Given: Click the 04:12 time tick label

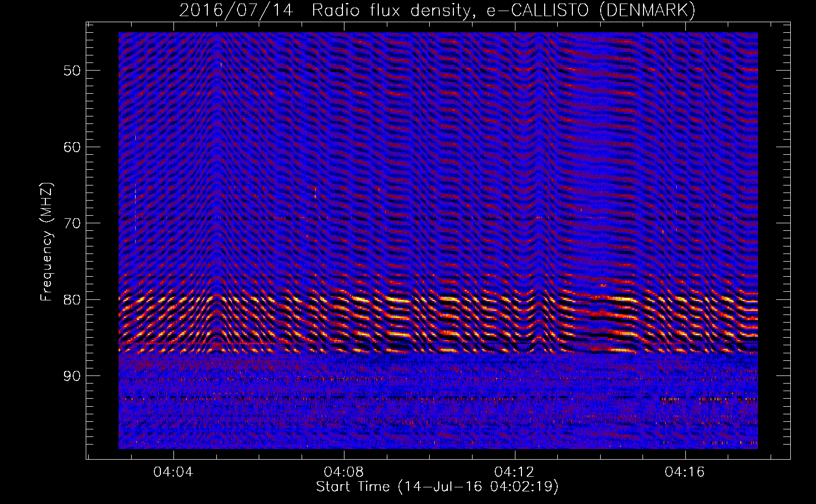Looking at the screenshot, I should [514, 472].
